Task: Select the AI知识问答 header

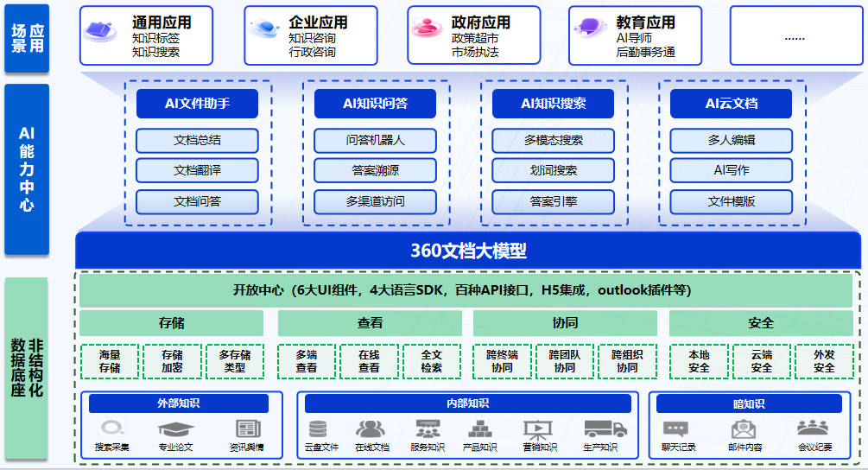Action: (x=376, y=104)
